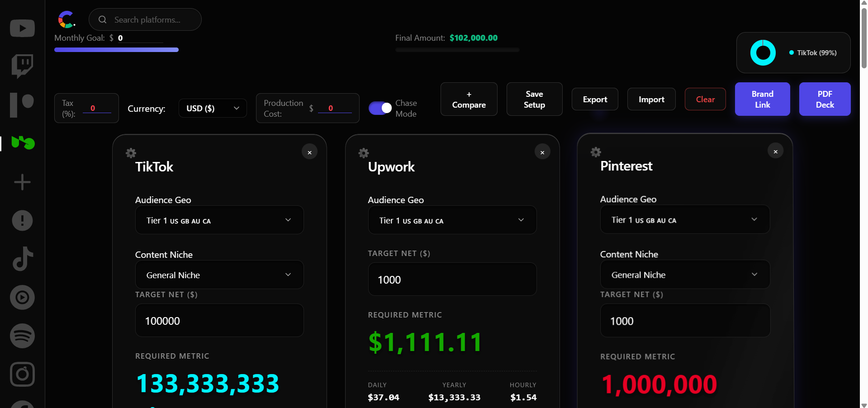Open TikTok card settings gear
The image size is (868, 408).
pyautogui.click(x=131, y=153)
